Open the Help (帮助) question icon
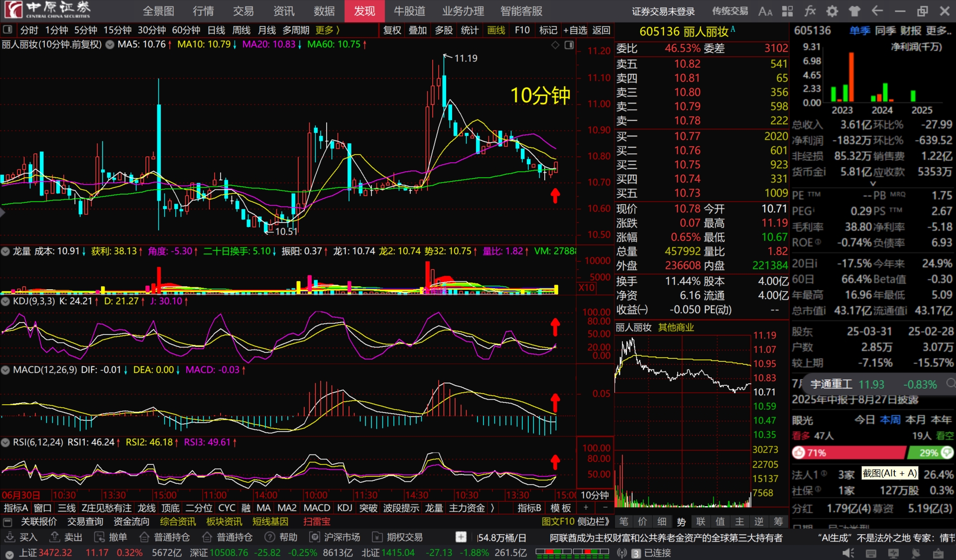Screen dimensions: 956x560 tap(270, 537)
